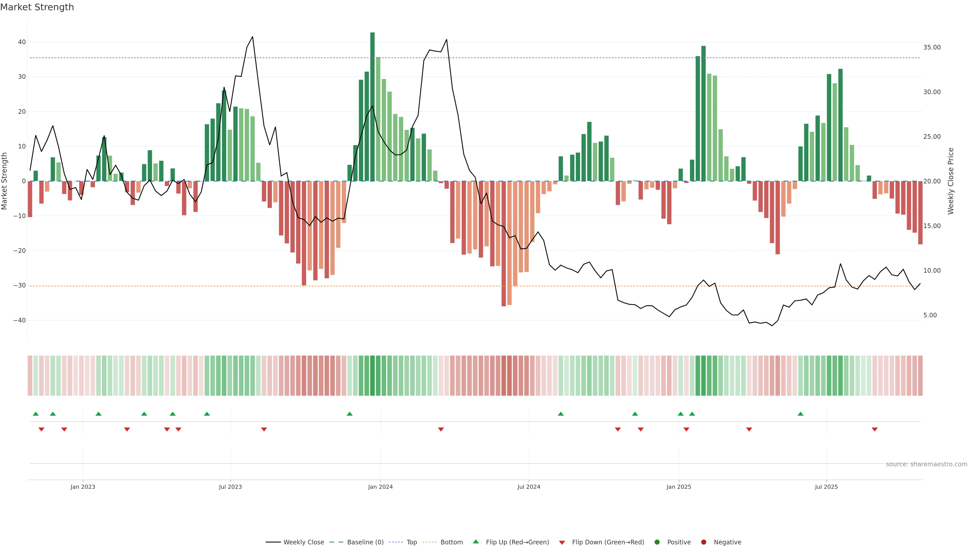
Task: Click the Jan 2024 x-axis label
Action: pyautogui.click(x=381, y=487)
